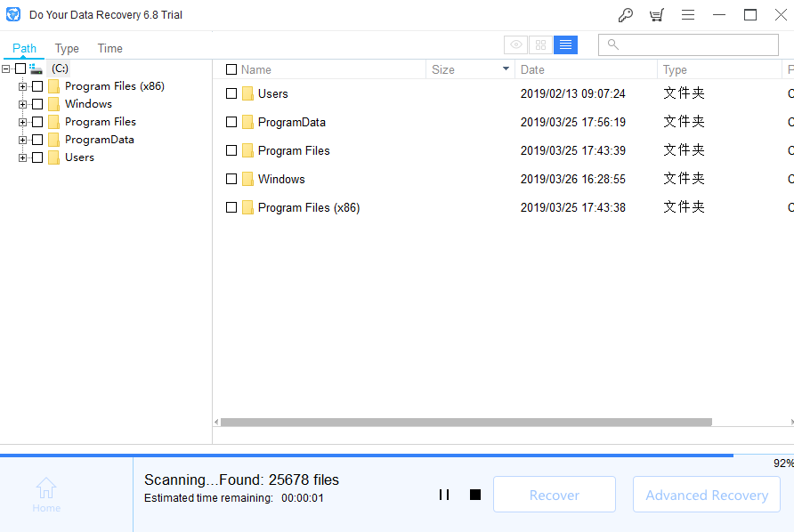Screen dimensions: 794x532
Task: Open the license key activation icon
Action: point(626,15)
